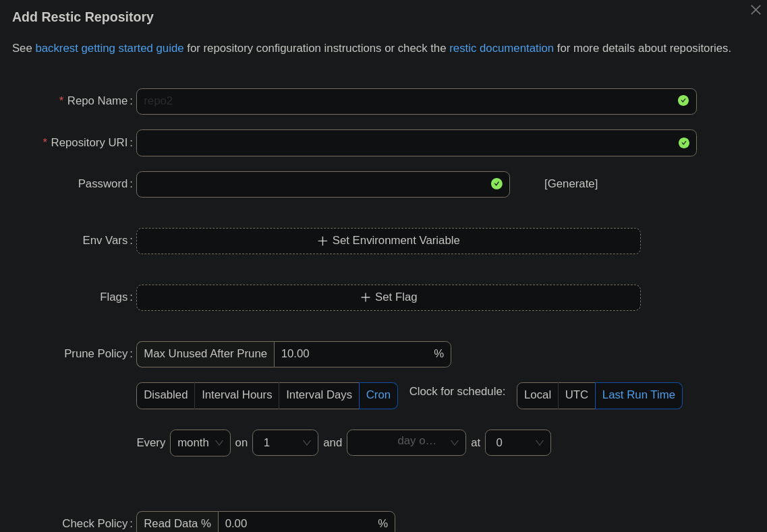Image resolution: width=767 pixels, height=532 pixels.
Task: Set schedule clock to Local
Action: point(538,396)
